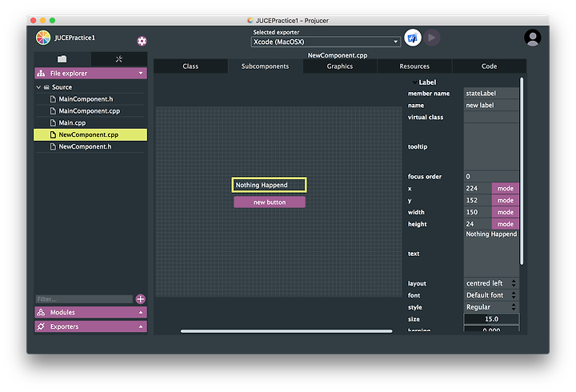
Task: Open the font dropdown Default font
Action: (491, 295)
